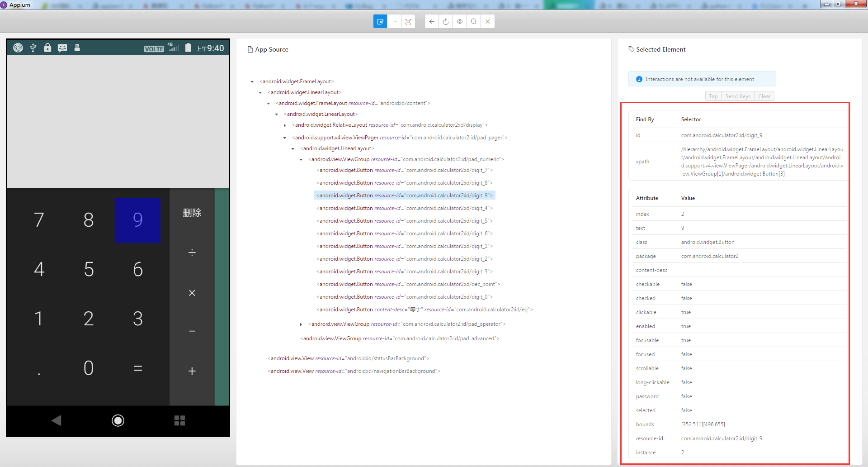Image resolution: width=868 pixels, height=467 pixels.
Task: Collapse the second-level LinearLayout under content
Action: pos(277,114)
